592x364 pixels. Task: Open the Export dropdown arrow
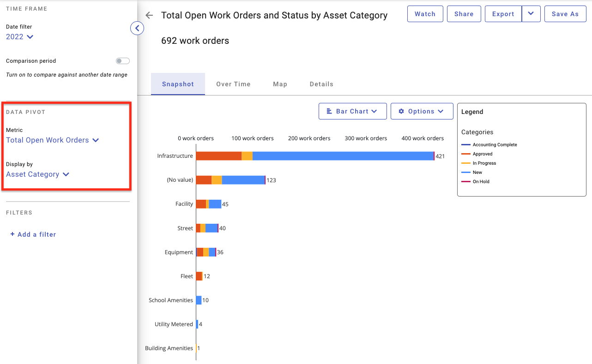[532, 14]
